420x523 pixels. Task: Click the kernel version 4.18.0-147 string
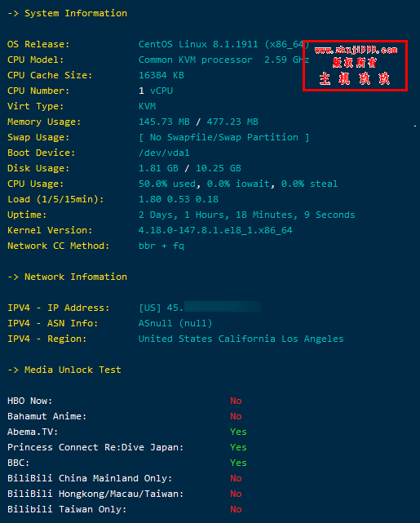pyautogui.click(x=215, y=230)
